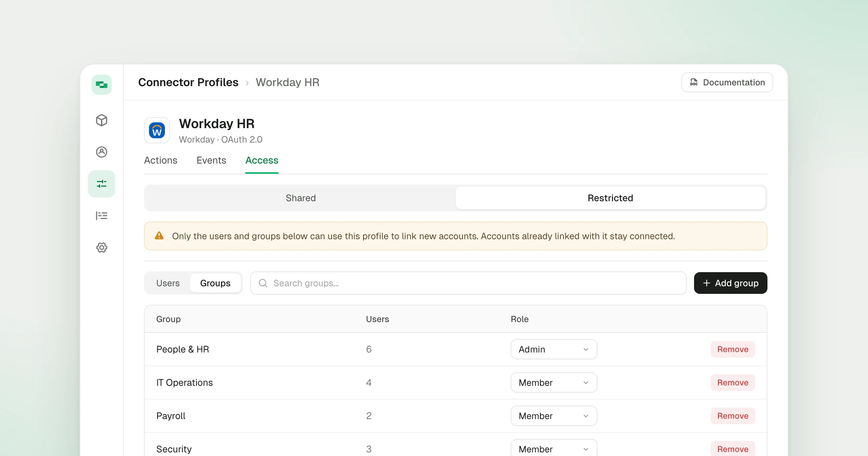Click the Users column header
The width and height of the screenshot is (868, 456).
coord(378,319)
